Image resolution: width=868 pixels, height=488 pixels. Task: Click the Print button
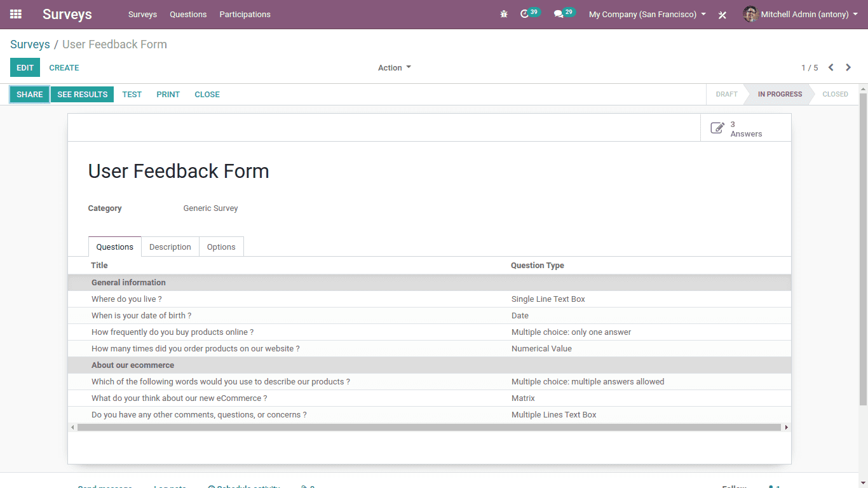coord(168,94)
